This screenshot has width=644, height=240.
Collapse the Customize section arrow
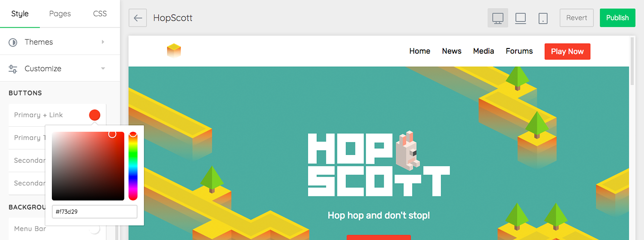(x=103, y=69)
